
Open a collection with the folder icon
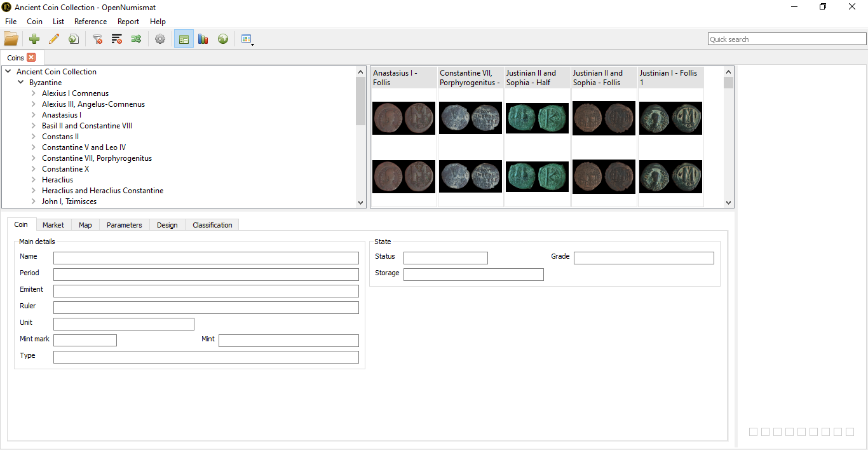[x=11, y=39]
